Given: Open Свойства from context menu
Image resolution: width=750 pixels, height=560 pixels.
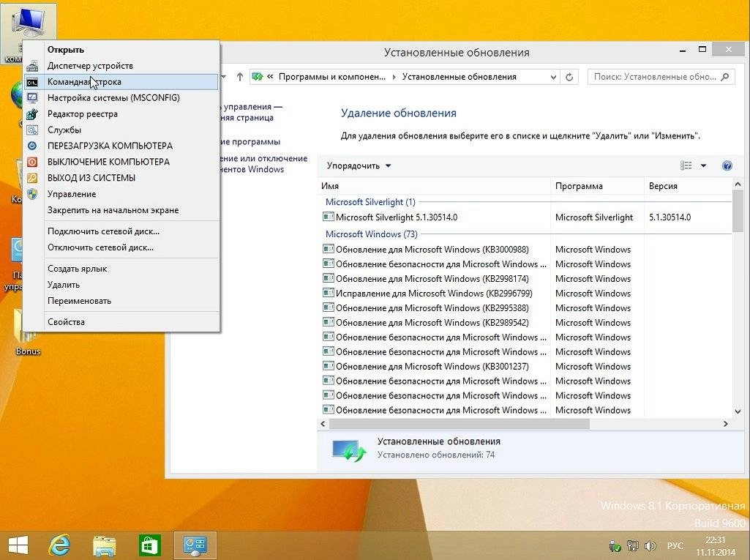Looking at the screenshot, I should 122,321.
